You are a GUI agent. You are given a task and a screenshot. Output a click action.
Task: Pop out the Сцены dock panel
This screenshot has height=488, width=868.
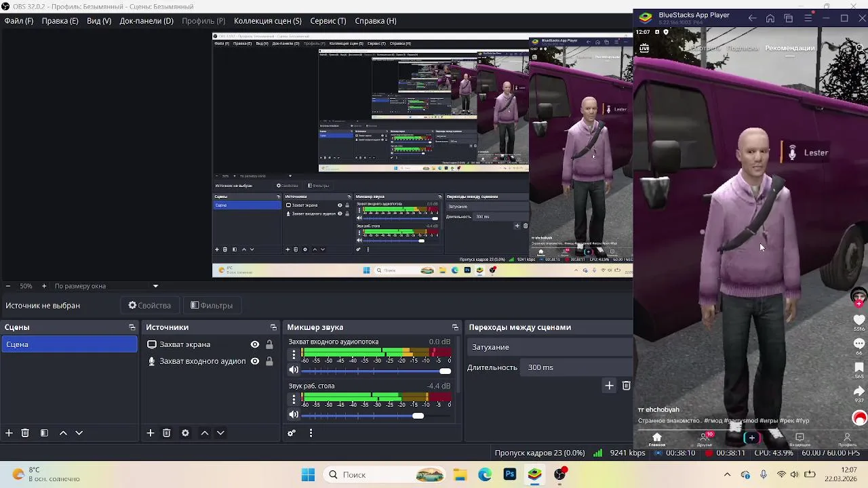coord(132,327)
